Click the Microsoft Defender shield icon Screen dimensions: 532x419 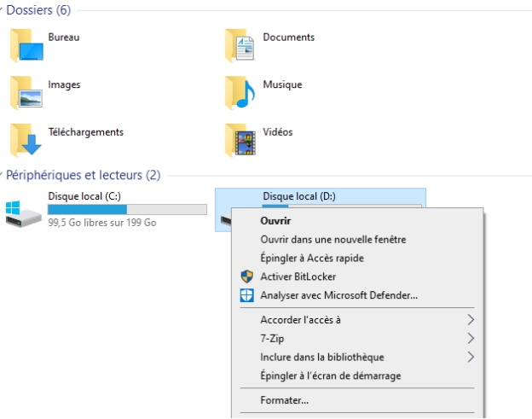pyautogui.click(x=246, y=295)
